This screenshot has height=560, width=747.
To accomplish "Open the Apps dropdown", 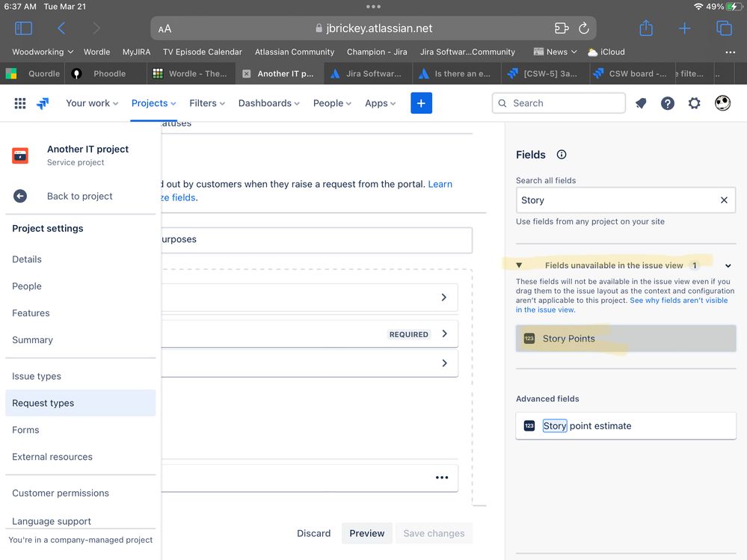I will (380, 103).
